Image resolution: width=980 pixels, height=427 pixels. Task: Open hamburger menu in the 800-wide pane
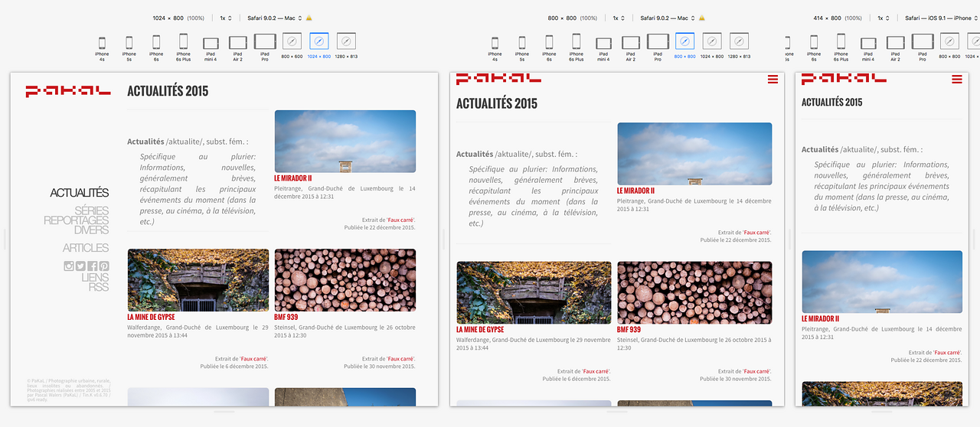click(773, 80)
